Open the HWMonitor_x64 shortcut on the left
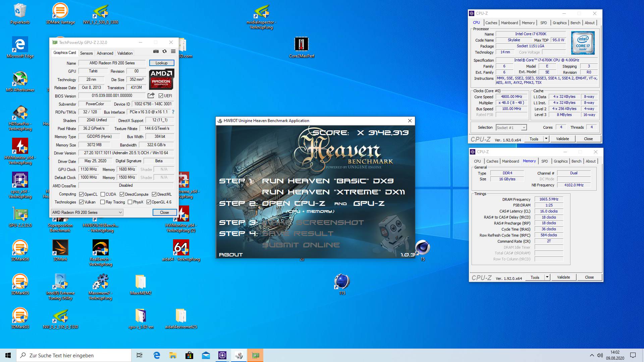The image size is (644, 362). pyautogui.click(x=20, y=152)
